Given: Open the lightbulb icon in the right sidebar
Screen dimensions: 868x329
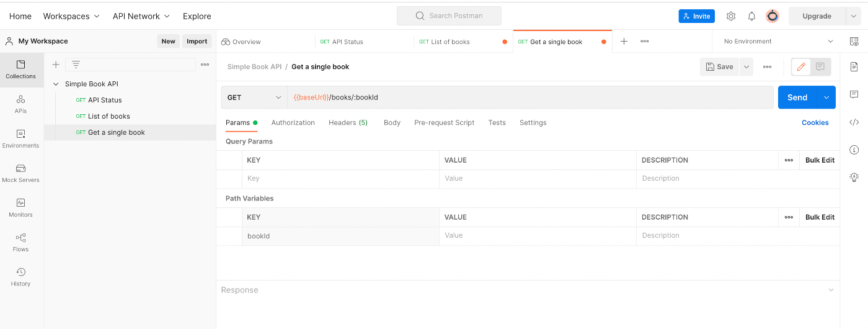Looking at the screenshot, I should point(854,177).
